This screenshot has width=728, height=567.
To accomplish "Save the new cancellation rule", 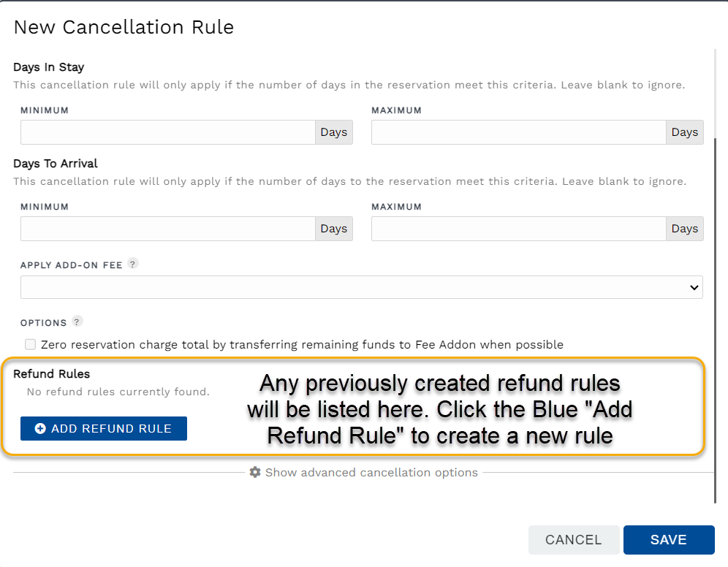I will 668,539.
